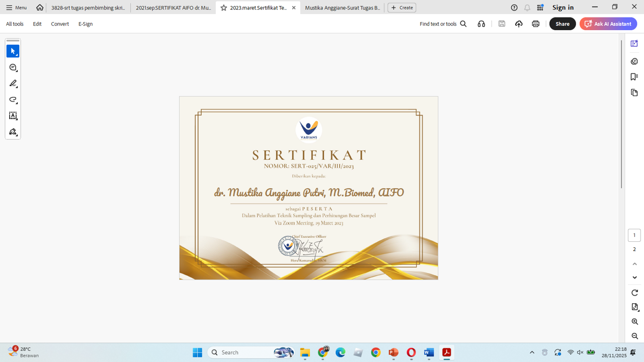Click the vertical scrollbar of the document

[621, 115]
